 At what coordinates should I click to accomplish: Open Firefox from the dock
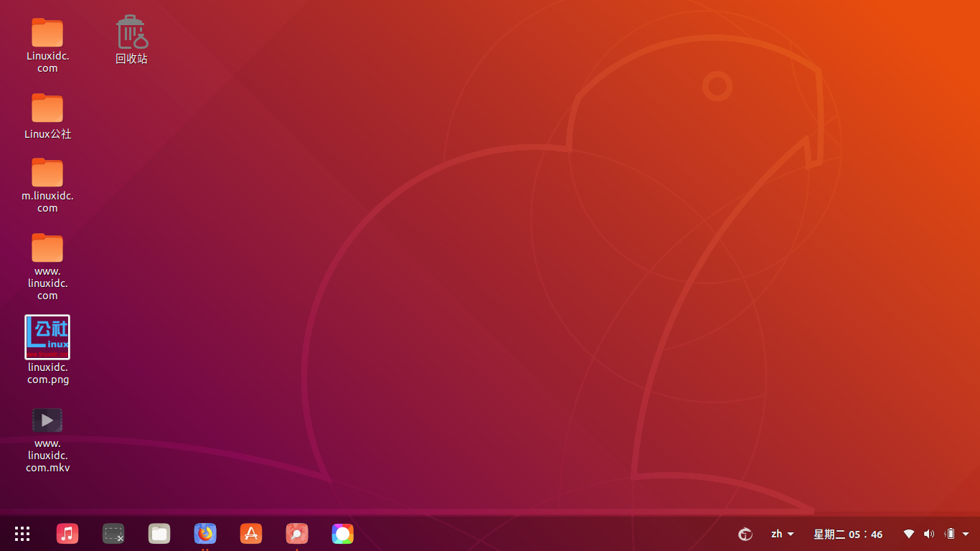pos(205,534)
